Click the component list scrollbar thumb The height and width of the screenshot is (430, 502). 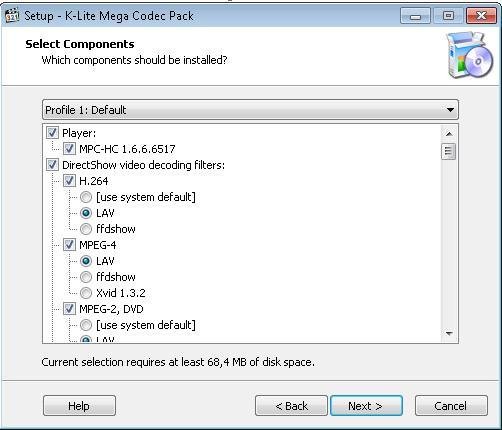449,152
